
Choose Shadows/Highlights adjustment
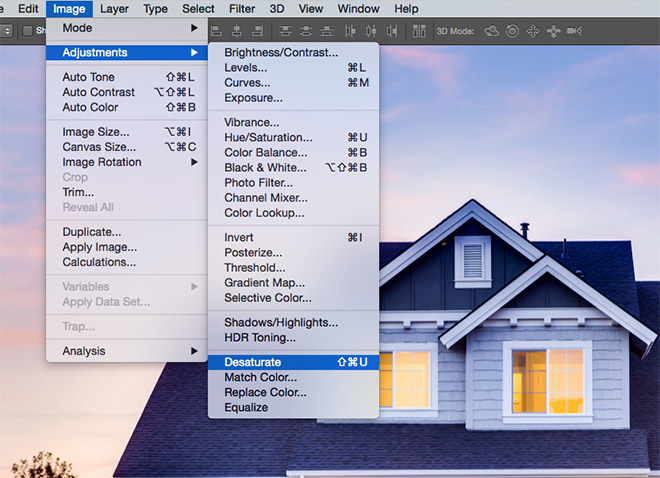(x=293, y=323)
